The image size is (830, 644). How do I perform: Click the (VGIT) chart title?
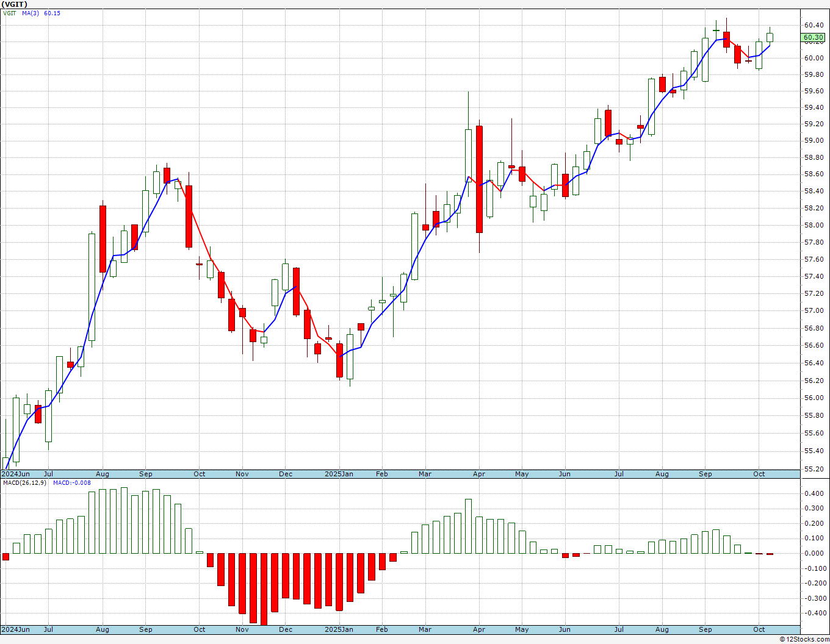tap(14, 4)
